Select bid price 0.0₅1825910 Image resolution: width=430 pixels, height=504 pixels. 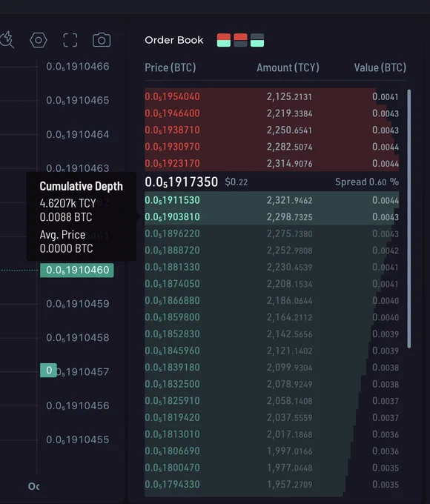click(x=173, y=401)
